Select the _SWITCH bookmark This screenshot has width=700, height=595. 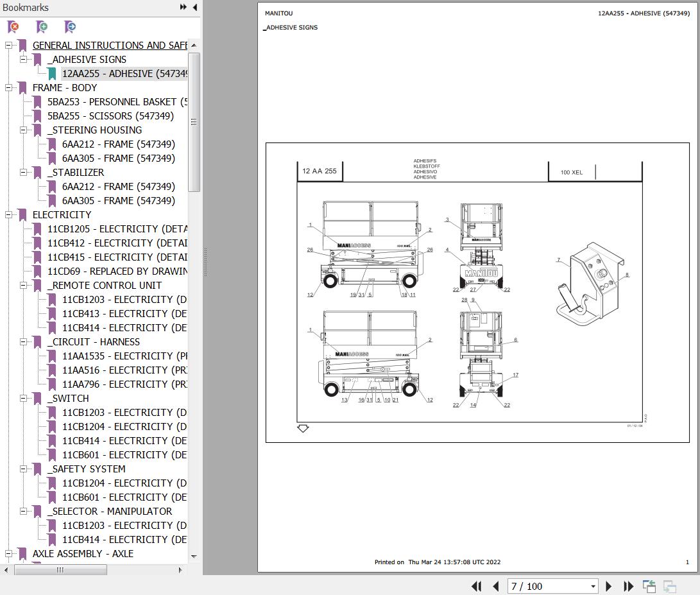(68, 399)
